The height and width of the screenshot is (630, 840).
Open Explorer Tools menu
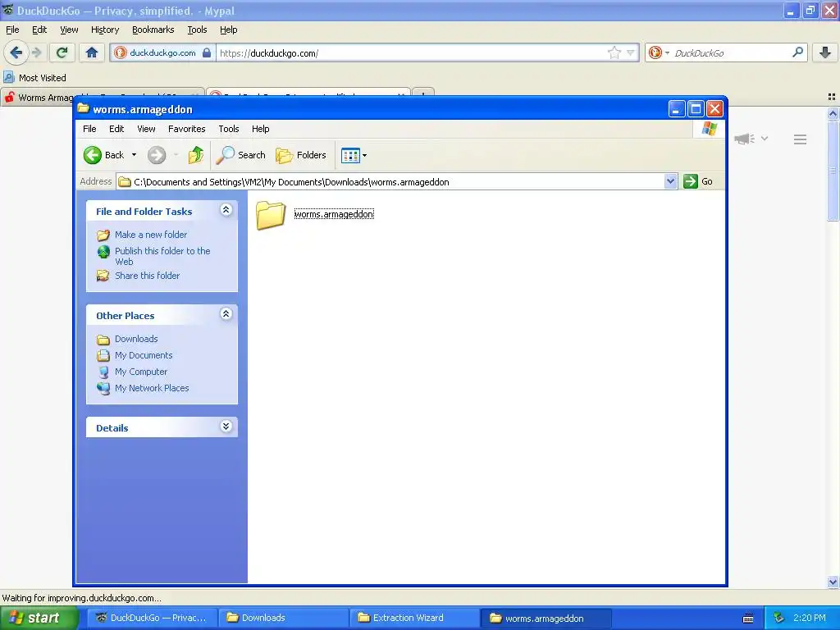(x=229, y=129)
